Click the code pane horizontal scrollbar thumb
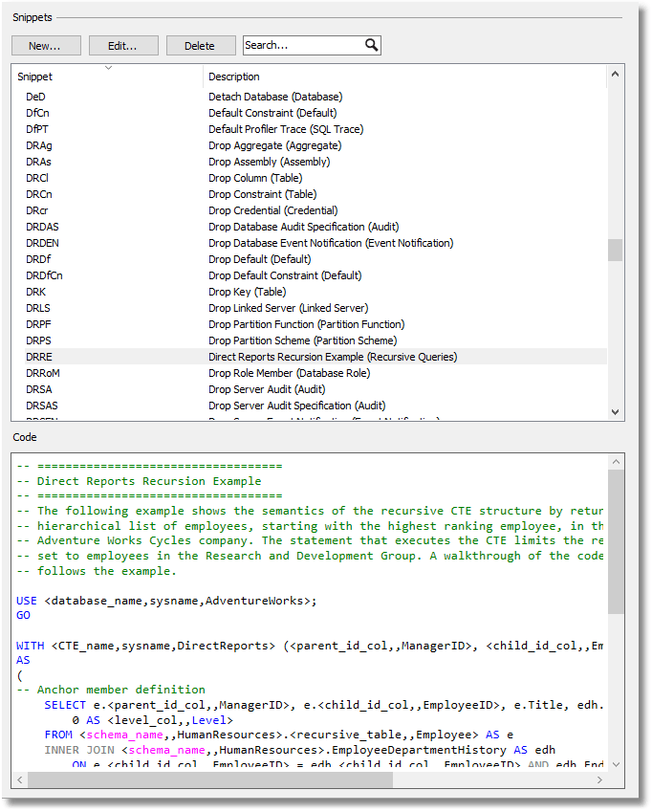Image resolution: width=652 pixels, height=812 pixels. point(210,779)
